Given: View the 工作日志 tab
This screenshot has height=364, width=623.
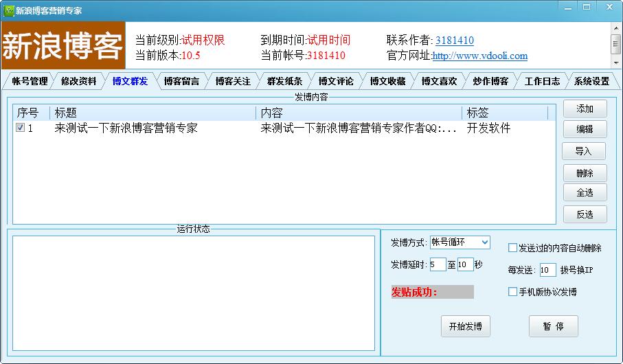Looking at the screenshot, I should (x=542, y=81).
